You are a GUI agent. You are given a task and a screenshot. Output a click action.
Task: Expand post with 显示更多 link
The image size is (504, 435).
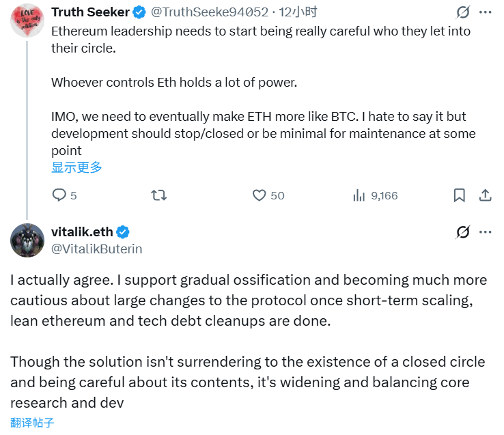pyautogui.click(x=76, y=167)
